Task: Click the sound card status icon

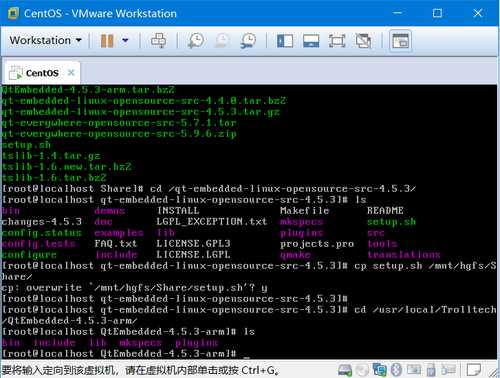Action: (413, 370)
